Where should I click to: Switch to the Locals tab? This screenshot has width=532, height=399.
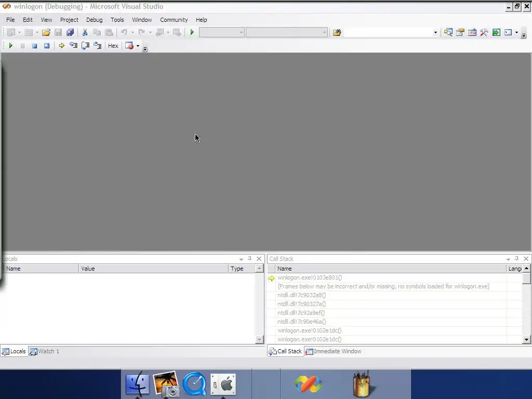point(14,352)
